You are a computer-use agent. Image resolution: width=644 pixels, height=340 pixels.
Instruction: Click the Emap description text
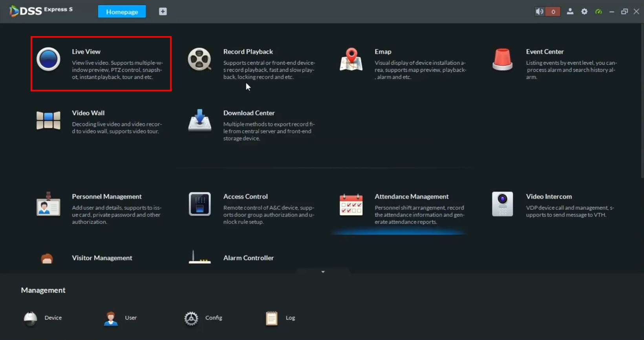click(421, 70)
